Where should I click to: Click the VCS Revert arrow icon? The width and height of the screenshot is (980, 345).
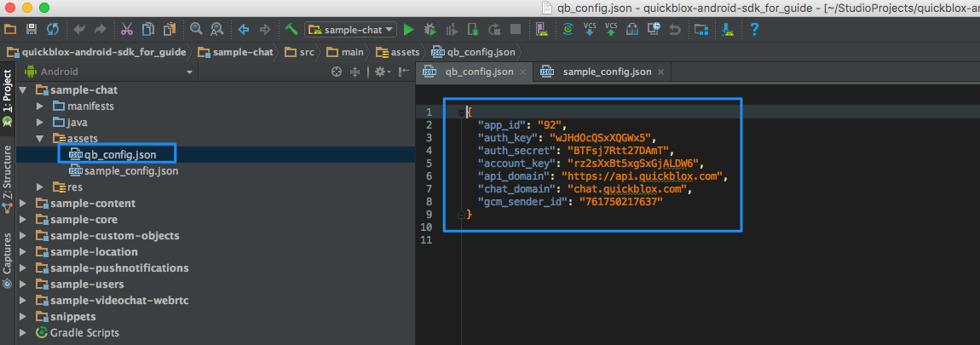pos(674,29)
